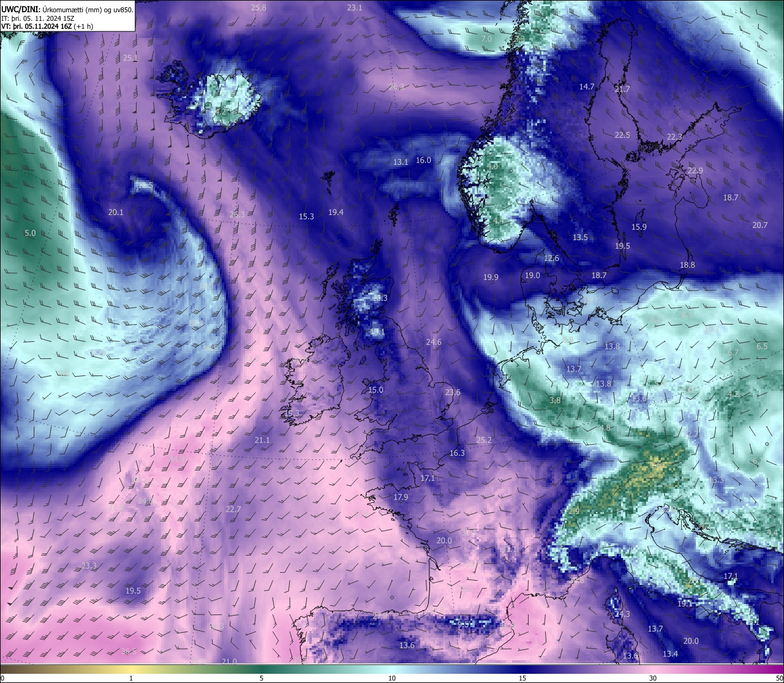Click the color scale tick label 15
The height and width of the screenshot is (683, 784).
(x=522, y=678)
